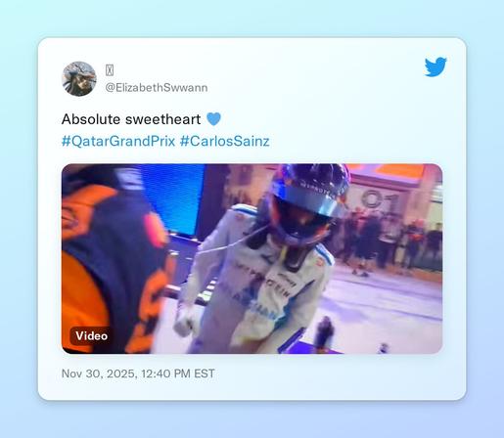Click the 12:40 PM EST time text

pyautogui.click(x=178, y=373)
